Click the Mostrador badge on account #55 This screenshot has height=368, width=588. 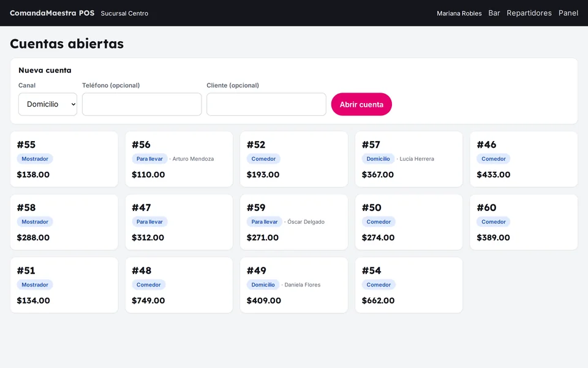click(35, 159)
